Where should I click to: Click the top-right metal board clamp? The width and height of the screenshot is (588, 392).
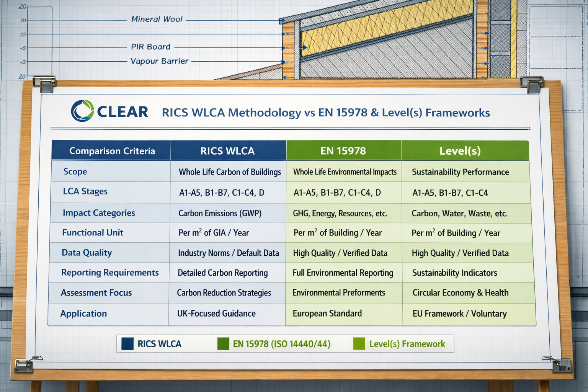click(531, 82)
